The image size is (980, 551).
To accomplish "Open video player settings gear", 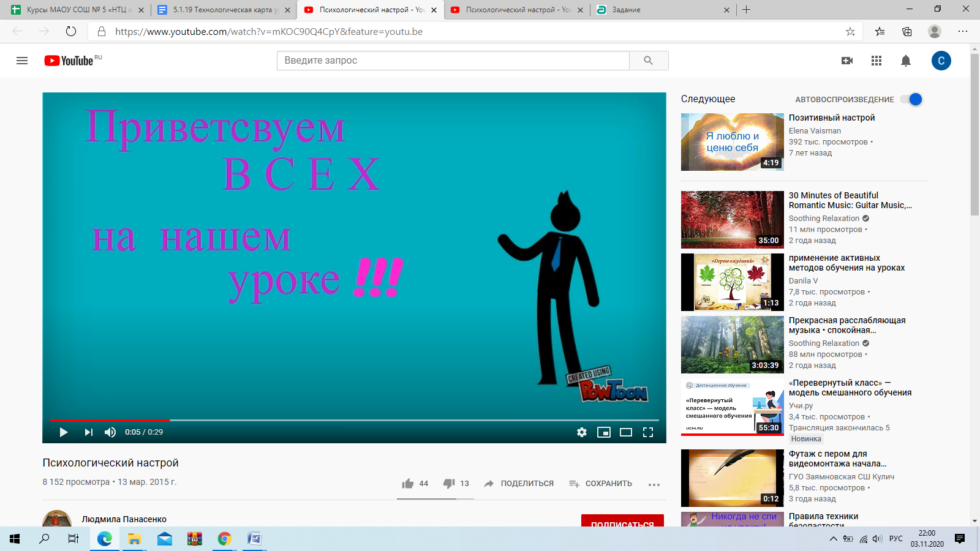I will pos(582,432).
